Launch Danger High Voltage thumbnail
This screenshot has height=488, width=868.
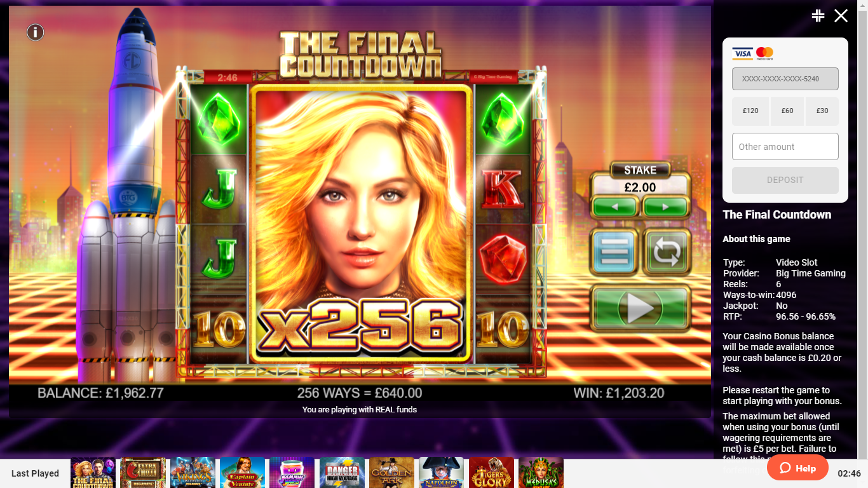[x=342, y=473]
